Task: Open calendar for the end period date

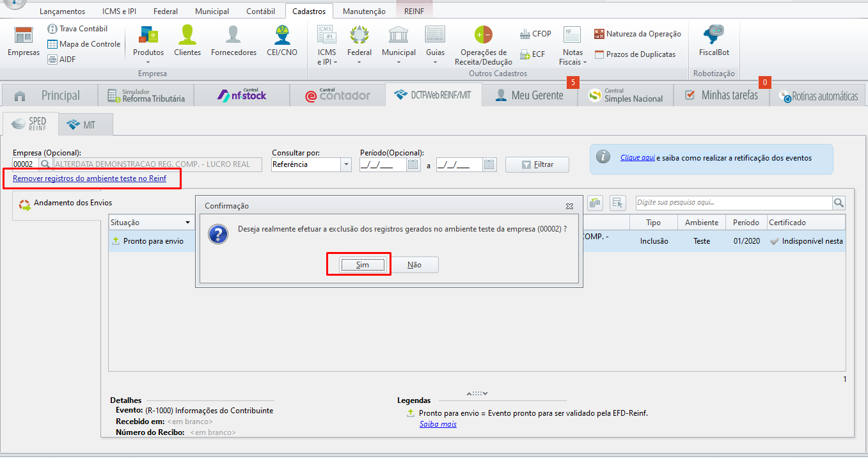Action: point(489,164)
